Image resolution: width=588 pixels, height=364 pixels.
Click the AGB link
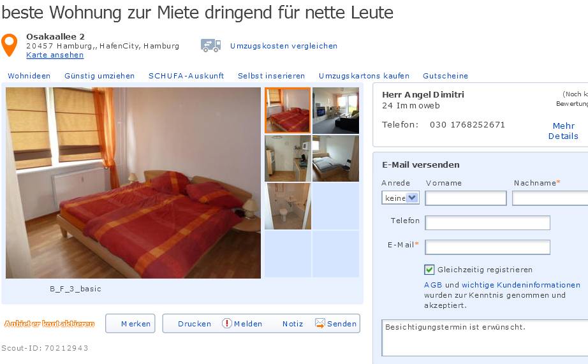point(433,285)
